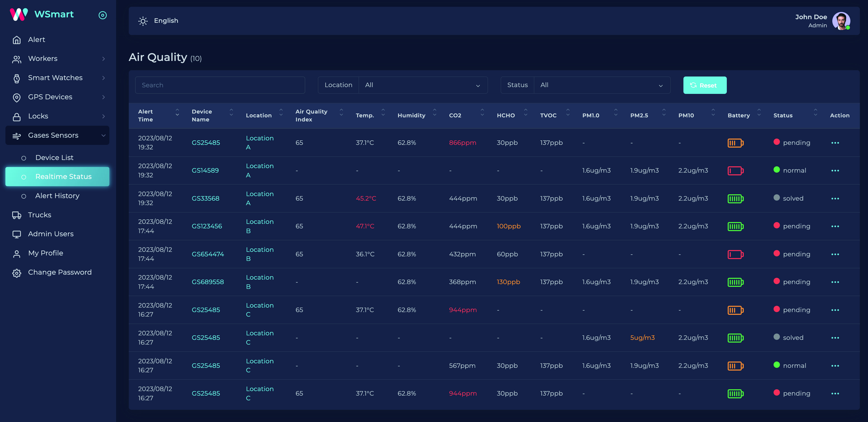Switch theme with the sun icon
Screen dimensions: 868x422
143,21
